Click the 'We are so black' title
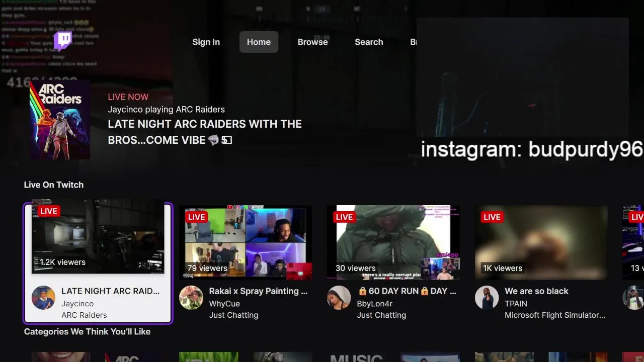 (536, 291)
